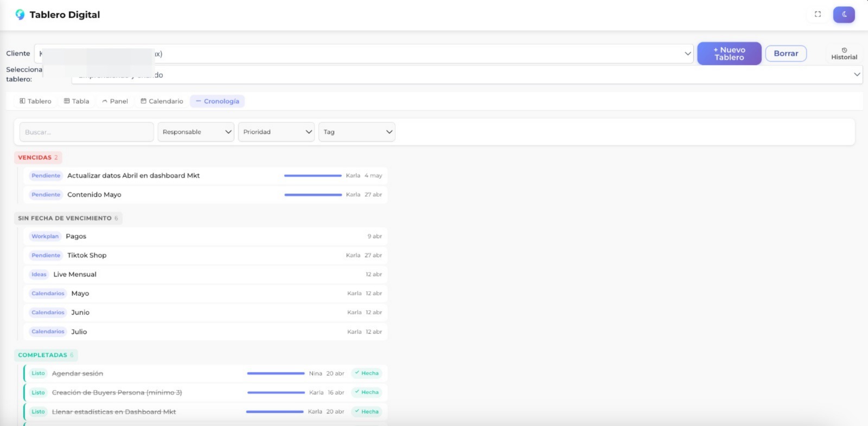Click Listo tag on Agendar sesión
The image size is (868, 426).
(x=38, y=373)
